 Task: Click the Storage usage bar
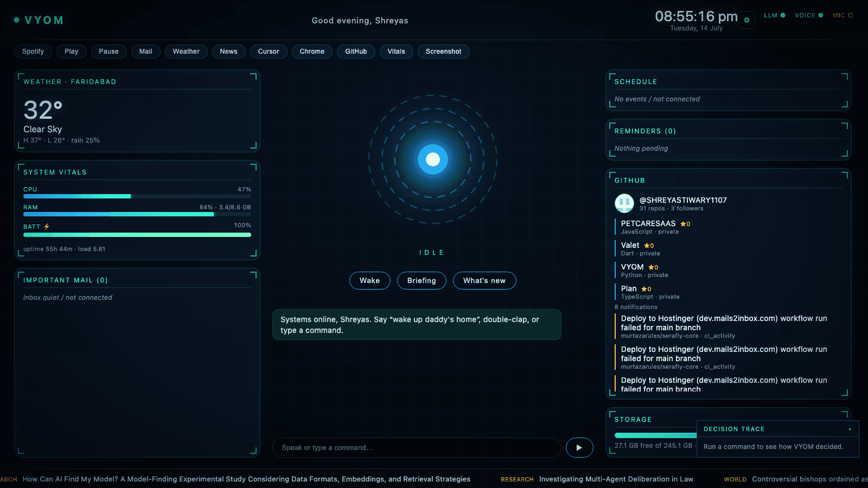pos(655,435)
